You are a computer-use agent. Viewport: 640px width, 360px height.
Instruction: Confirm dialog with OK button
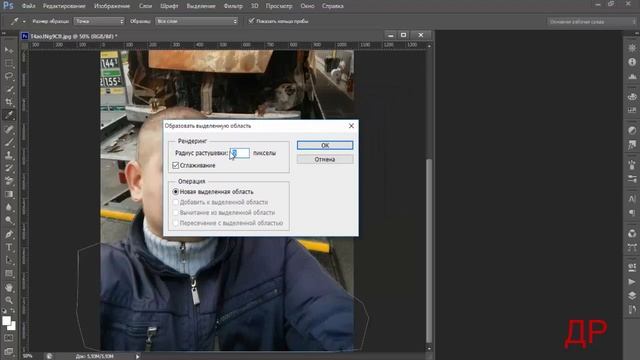point(325,145)
